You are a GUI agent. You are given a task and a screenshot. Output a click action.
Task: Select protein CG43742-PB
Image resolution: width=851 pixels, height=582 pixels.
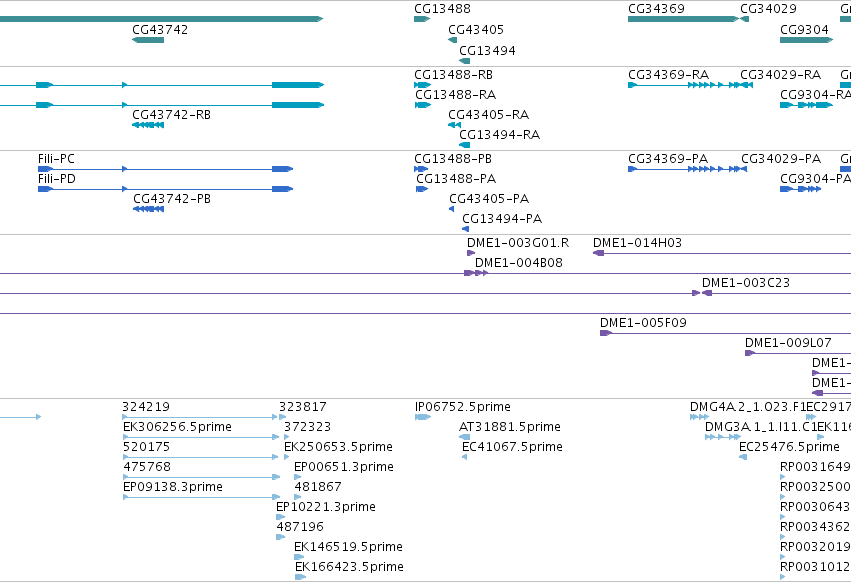pos(149,209)
